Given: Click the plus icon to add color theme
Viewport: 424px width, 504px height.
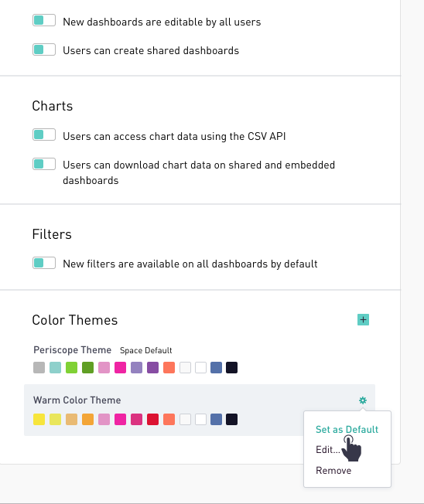Looking at the screenshot, I should [363, 320].
